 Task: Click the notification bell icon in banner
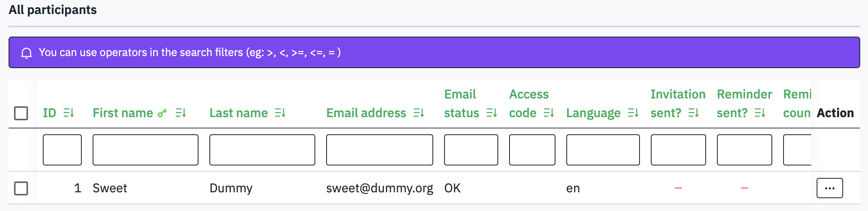click(x=26, y=53)
